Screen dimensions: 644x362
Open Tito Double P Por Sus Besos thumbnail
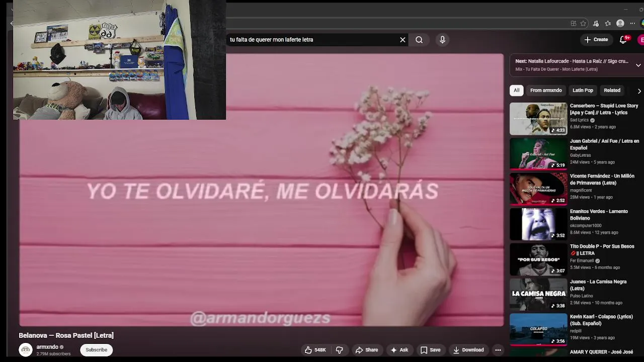538,260
